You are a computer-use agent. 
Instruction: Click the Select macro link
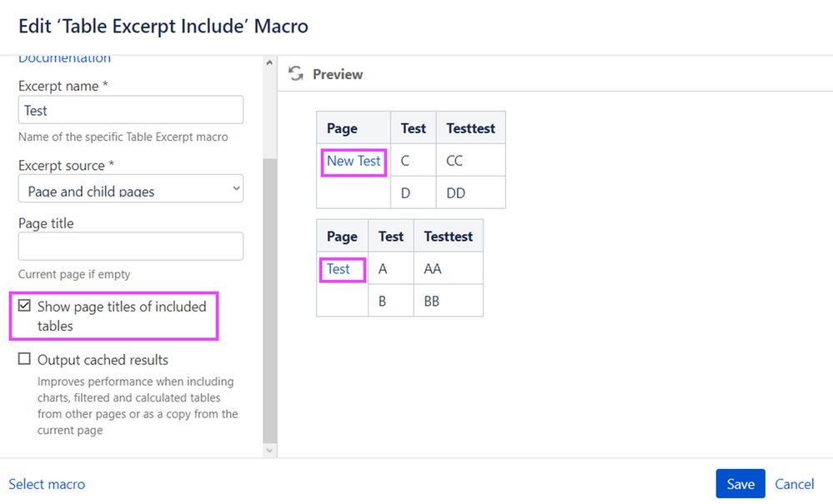pyautogui.click(x=47, y=484)
